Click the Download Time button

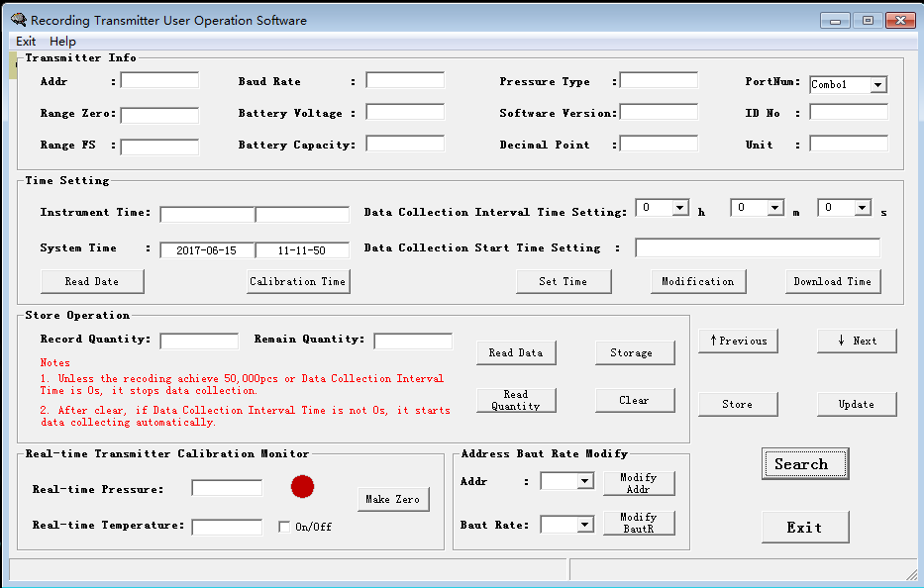(x=833, y=282)
